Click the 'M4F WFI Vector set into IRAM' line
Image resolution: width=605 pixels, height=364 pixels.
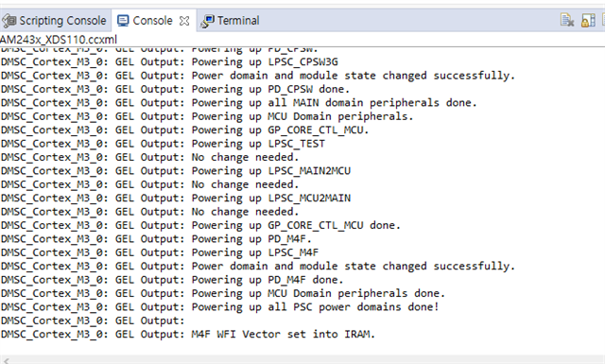click(x=188, y=335)
